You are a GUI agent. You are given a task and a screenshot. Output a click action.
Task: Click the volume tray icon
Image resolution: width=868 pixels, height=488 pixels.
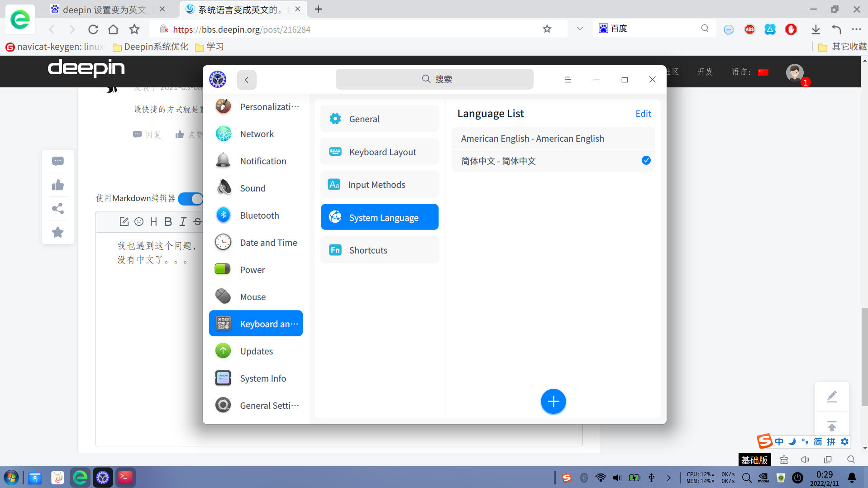617,478
